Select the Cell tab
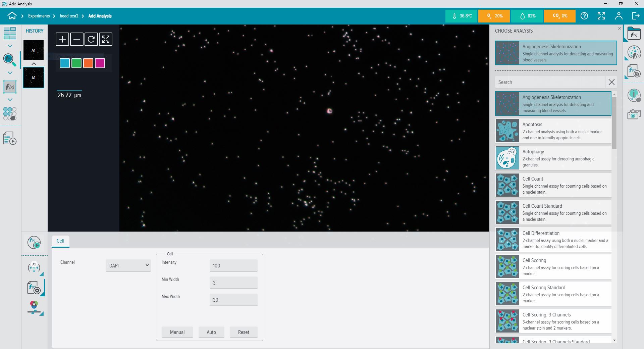644x349 pixels. point(60,241)
